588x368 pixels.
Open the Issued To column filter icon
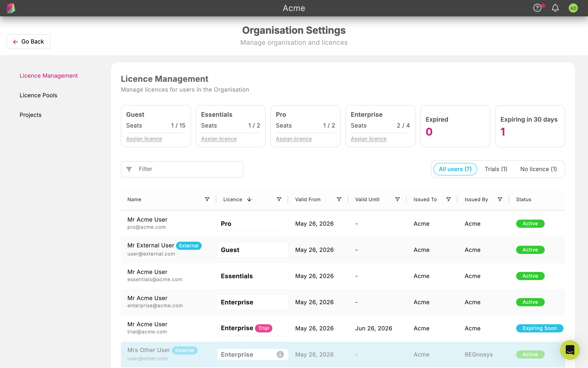click(x=449, y=199)
